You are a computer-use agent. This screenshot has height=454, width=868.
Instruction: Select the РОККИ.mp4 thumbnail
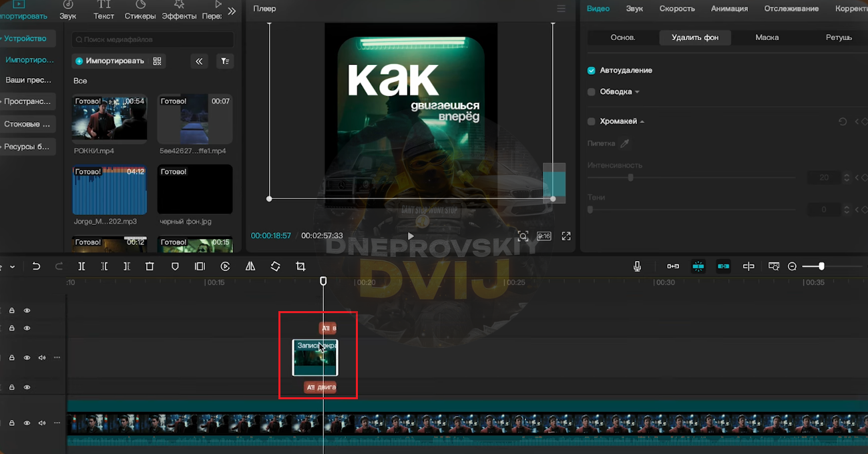pyautogui.click(x=110, y=118)
